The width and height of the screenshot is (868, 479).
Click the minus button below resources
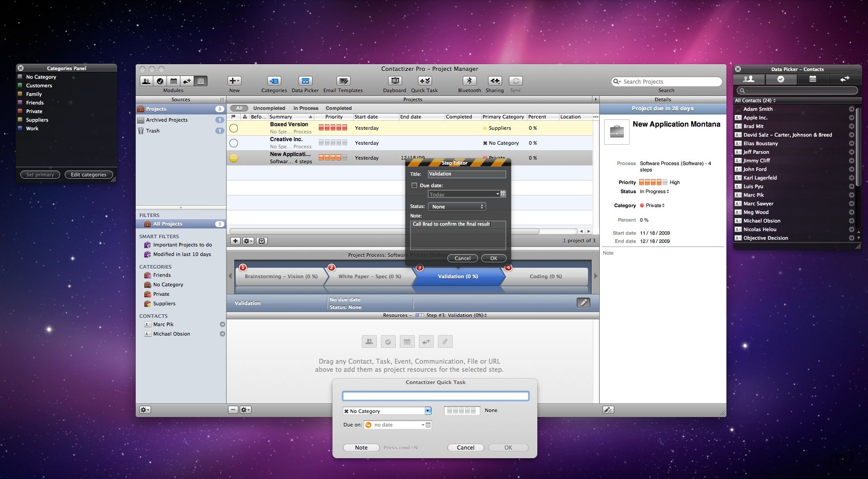[233, 410]
